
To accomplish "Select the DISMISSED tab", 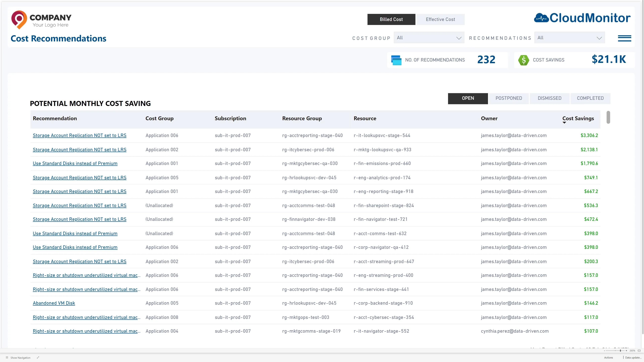I will tap(550, 98).
